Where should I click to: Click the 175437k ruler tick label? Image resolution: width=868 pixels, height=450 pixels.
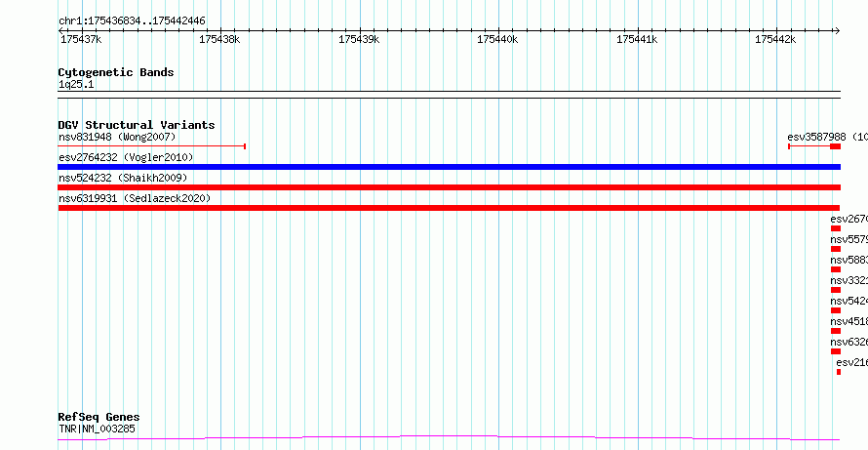(x=81, y=39)
